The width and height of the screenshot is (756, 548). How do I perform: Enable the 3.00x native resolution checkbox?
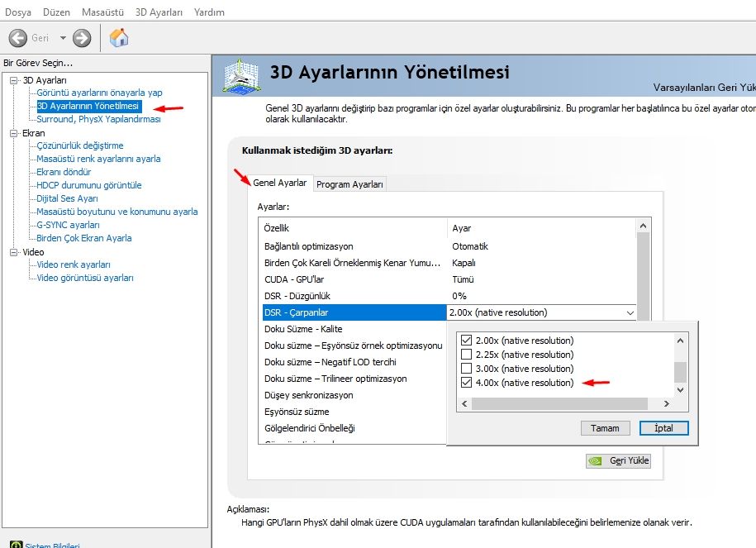click(466, 368)
